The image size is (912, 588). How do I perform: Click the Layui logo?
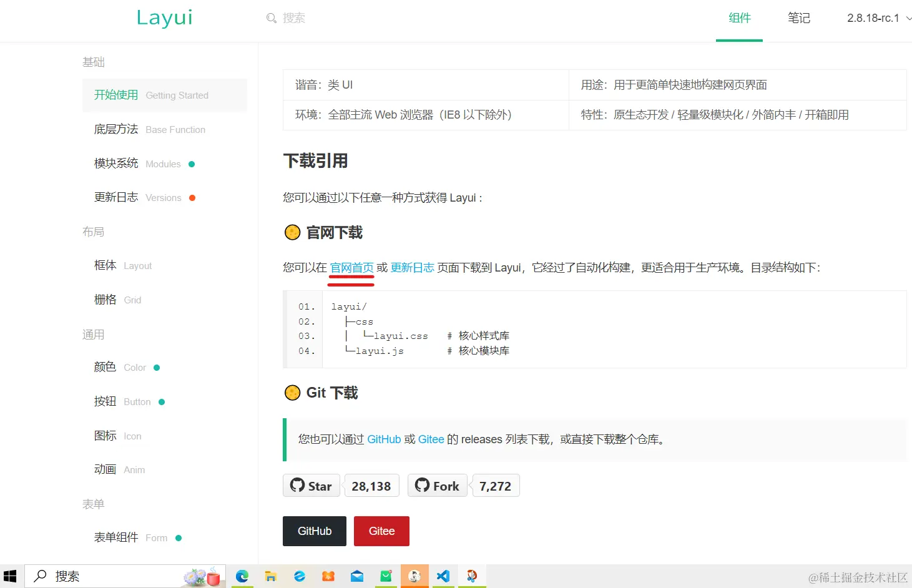165,17
